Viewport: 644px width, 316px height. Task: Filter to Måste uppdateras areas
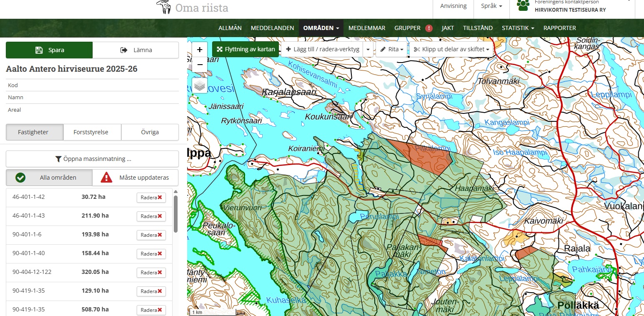135,178
